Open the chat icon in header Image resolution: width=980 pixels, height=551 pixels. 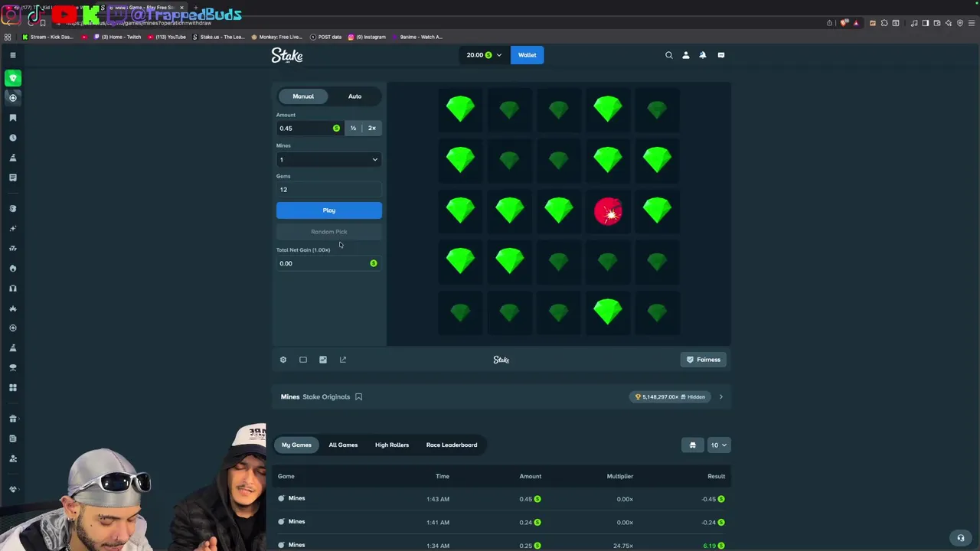(x=721, y=55)
